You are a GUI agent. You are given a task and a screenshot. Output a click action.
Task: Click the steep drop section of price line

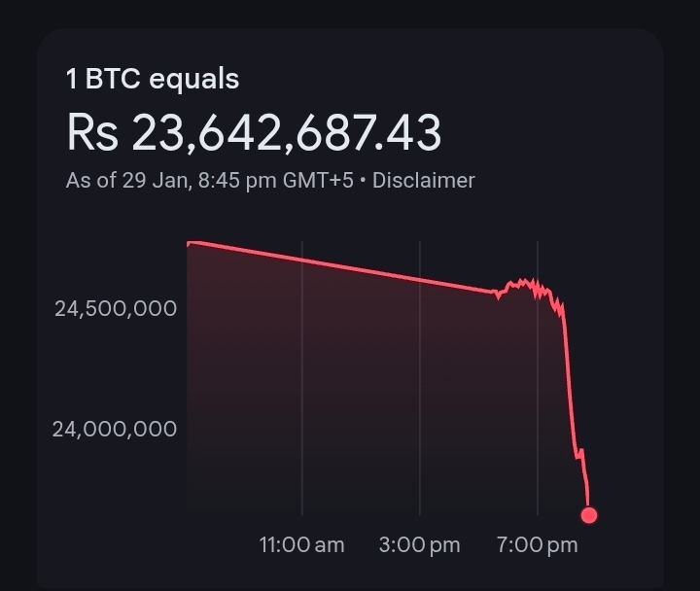(571, 389)
